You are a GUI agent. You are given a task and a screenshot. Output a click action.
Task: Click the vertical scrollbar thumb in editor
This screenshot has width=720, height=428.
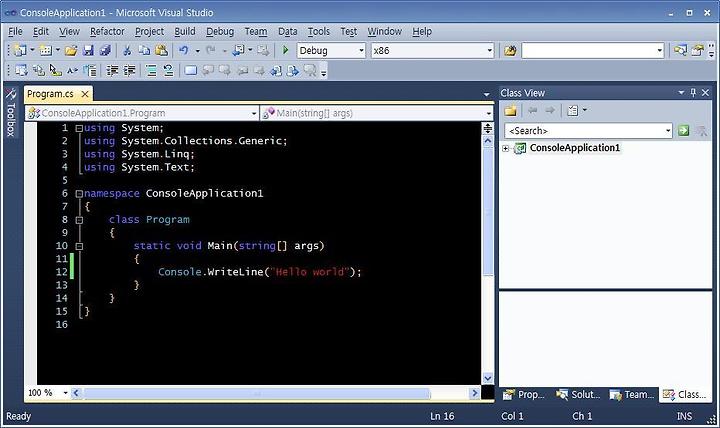click(x=488, y=211)
